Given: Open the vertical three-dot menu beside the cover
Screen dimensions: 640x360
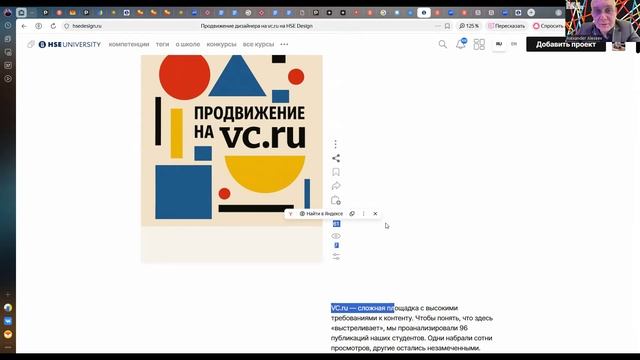Looking at the screenshot, I should (x=336, y=144).
